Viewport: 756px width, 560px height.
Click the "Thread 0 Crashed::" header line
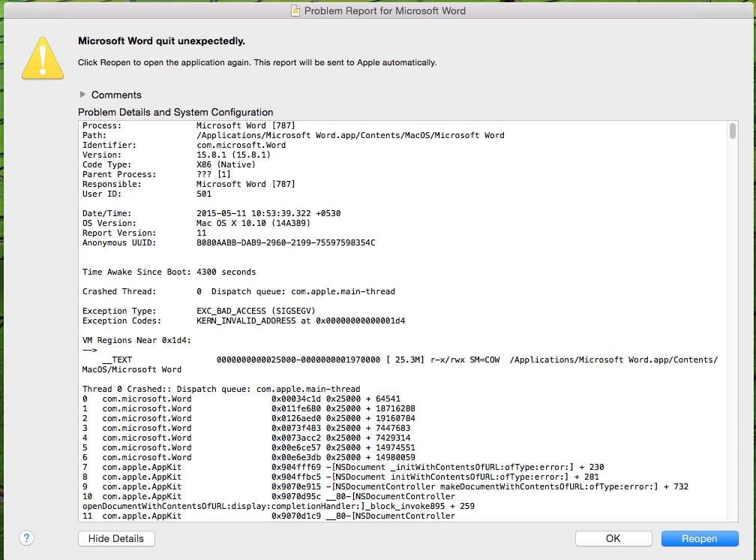(221, 389)
